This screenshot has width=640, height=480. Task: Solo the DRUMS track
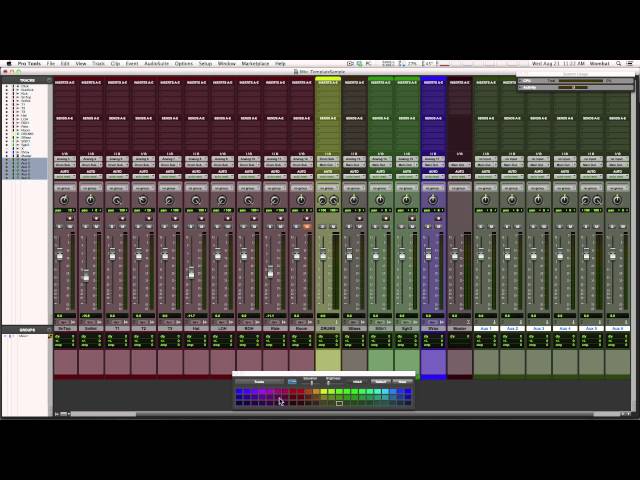pyautogui.click(x=323, y=227)
